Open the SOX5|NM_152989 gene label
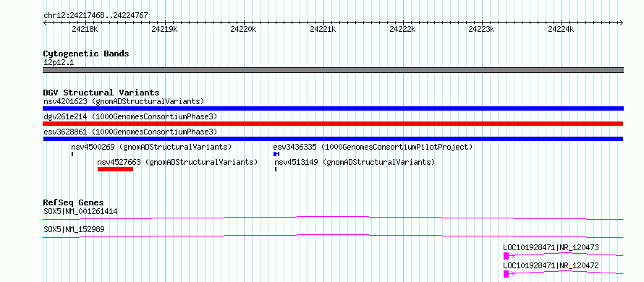The width and height of the screenshot is (644, 282). pyautogui.click(x=74, y=229)
